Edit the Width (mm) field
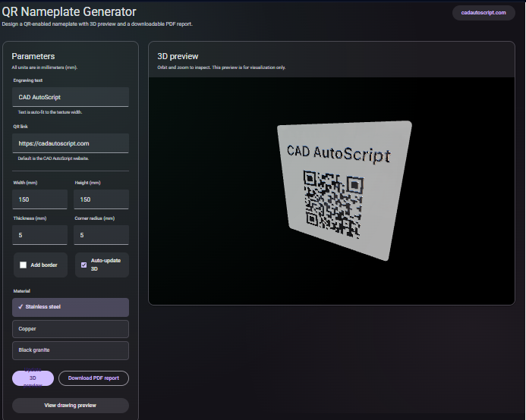This screenshot has height=420, width=526. point(40,199)
